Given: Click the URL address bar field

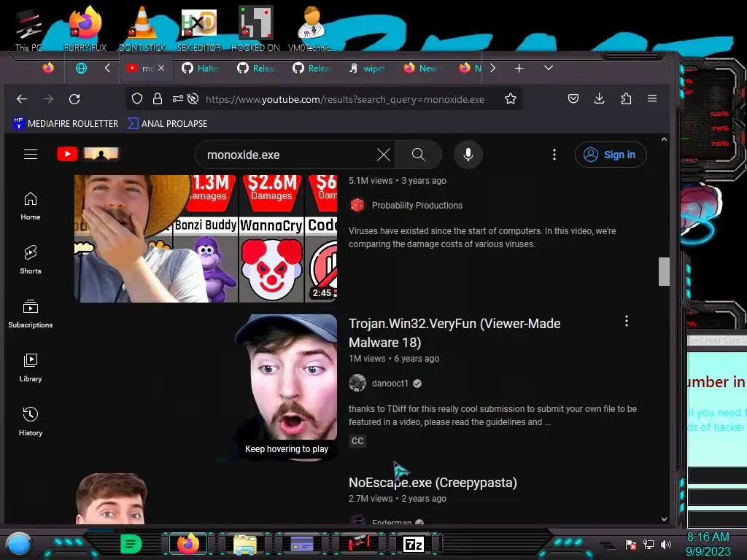Looking at the screenshot, I should coord(345,99).
